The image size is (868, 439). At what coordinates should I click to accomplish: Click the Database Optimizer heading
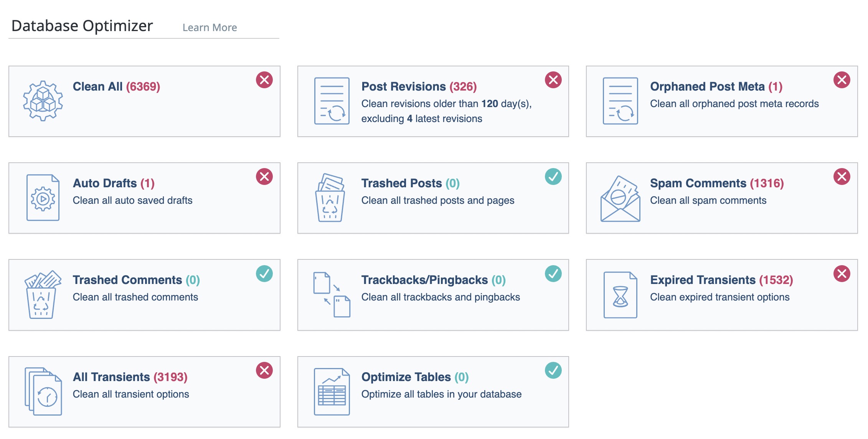[82, 26]
